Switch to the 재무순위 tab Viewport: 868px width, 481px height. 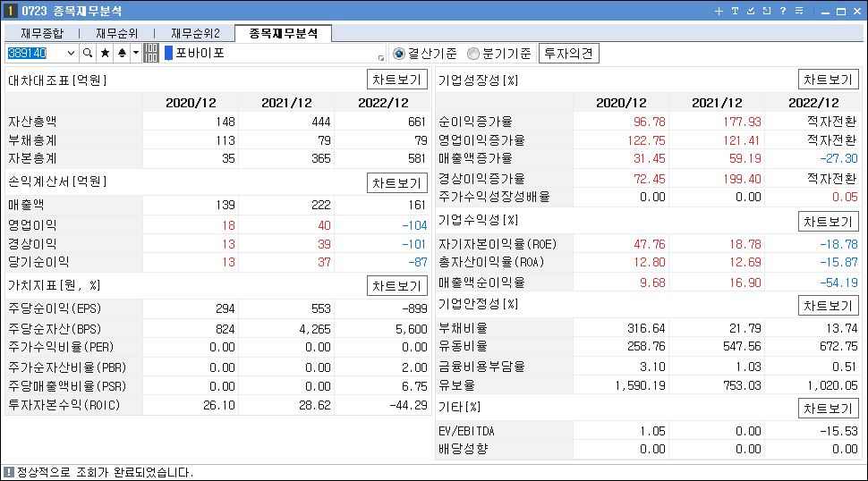tap(117, 34)
